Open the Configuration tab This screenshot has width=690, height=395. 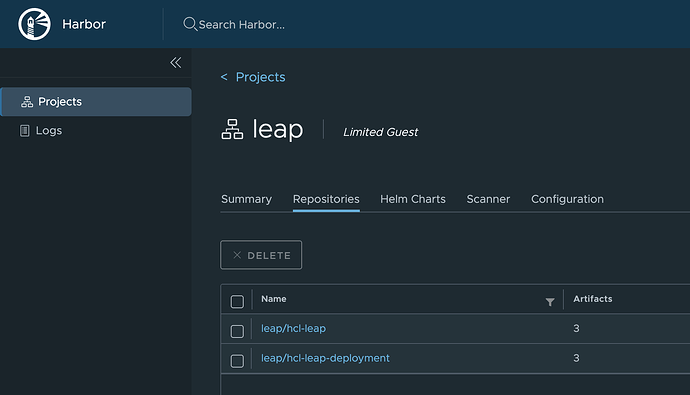coord(567,199)
